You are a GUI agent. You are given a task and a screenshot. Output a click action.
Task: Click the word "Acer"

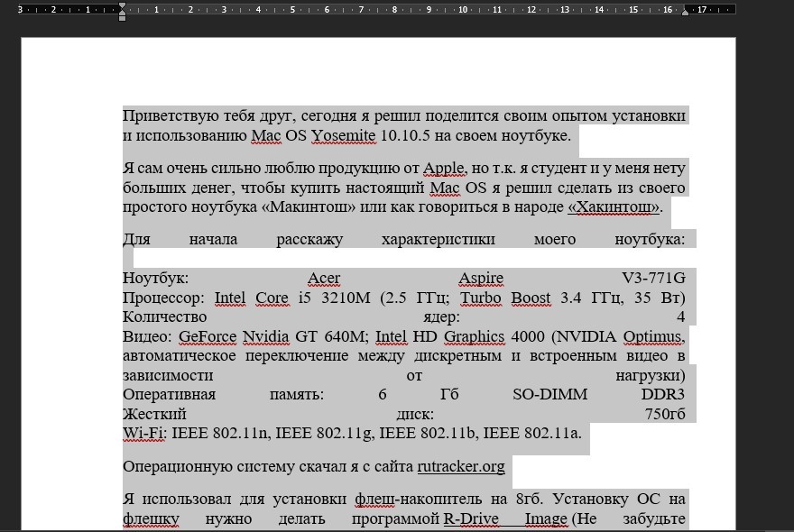tap(324, 278)
